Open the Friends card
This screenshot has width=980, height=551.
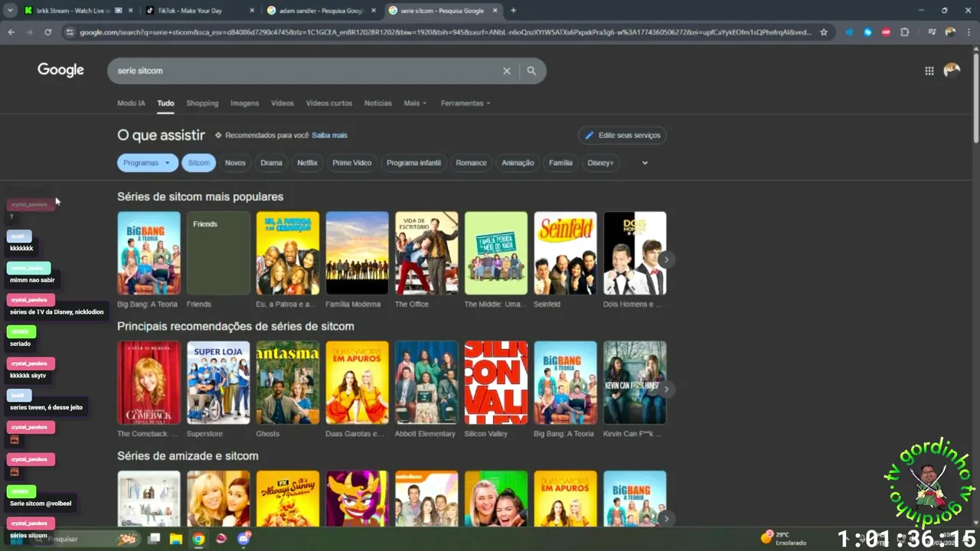point(218,253)
